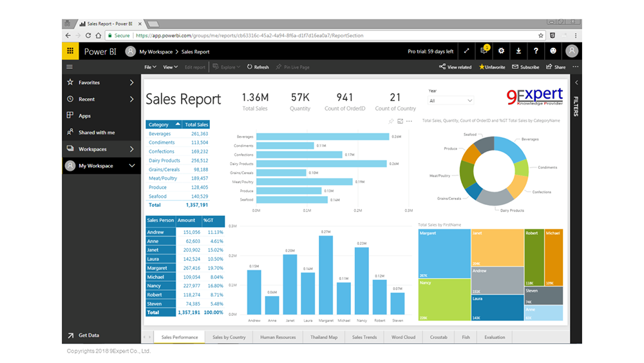
Task: Switch to the Word Cloud tab
Action: tap(404, 337)
